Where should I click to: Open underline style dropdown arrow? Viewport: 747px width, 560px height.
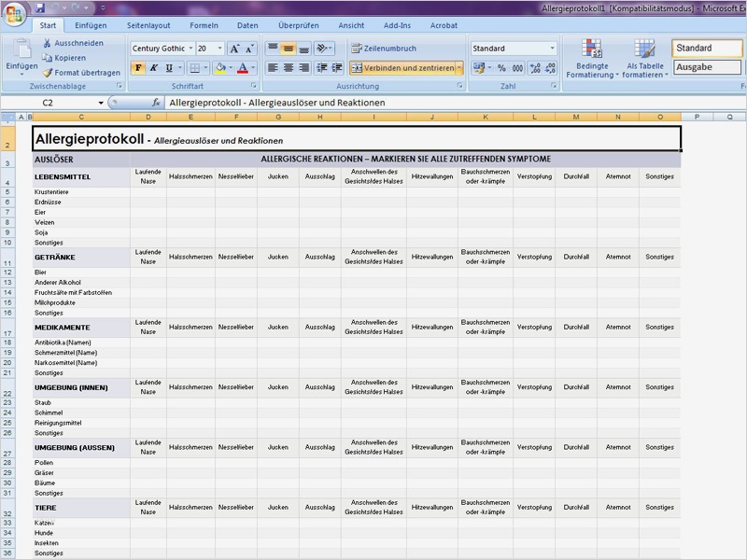[x=180, y=67]
